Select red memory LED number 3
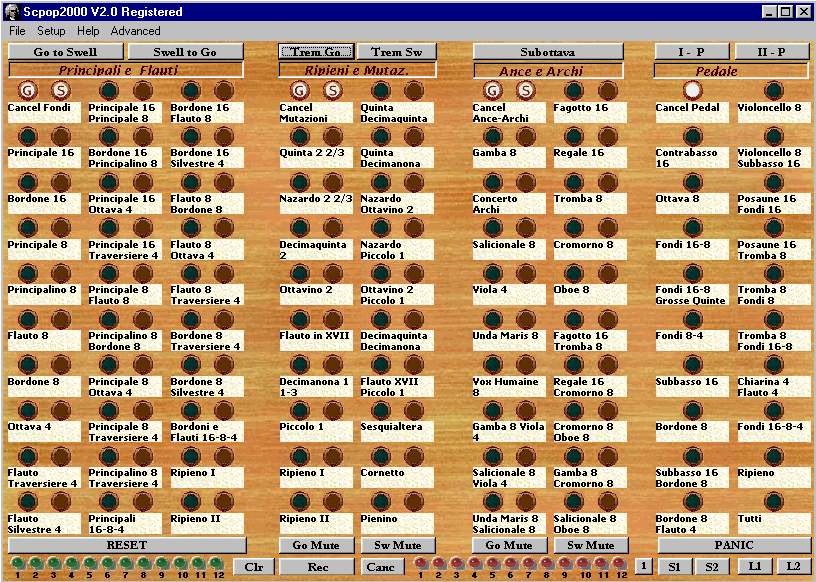This screenshot has width=816, height=582. click(x=455, y=564)
